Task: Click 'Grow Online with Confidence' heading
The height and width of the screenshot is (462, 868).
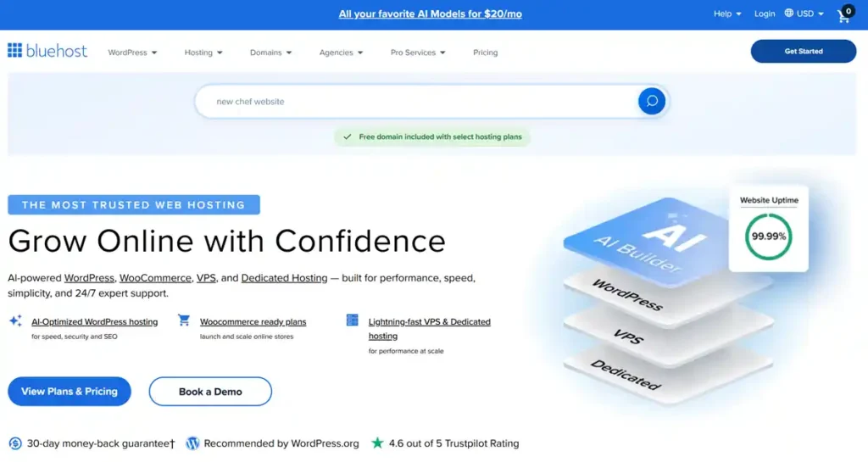Action: 227,242
